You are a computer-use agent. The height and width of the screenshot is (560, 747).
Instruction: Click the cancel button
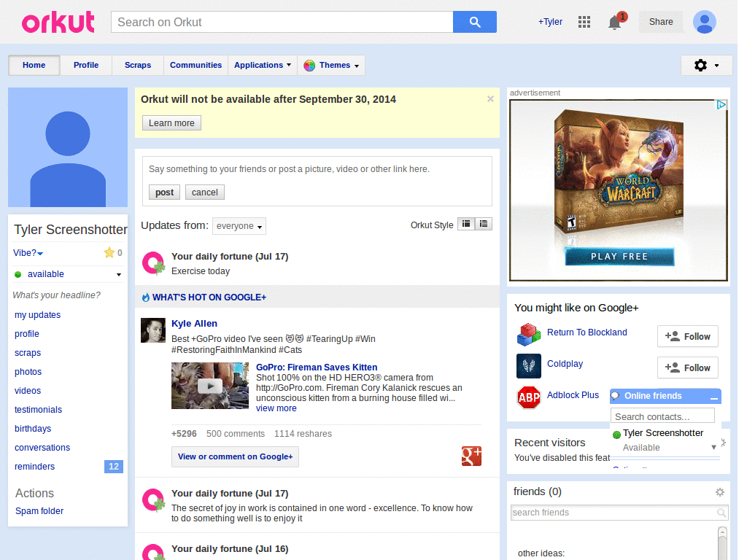[205, 192]
